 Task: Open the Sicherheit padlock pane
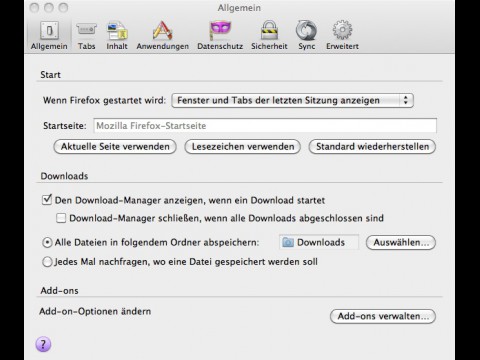point(269,36)
